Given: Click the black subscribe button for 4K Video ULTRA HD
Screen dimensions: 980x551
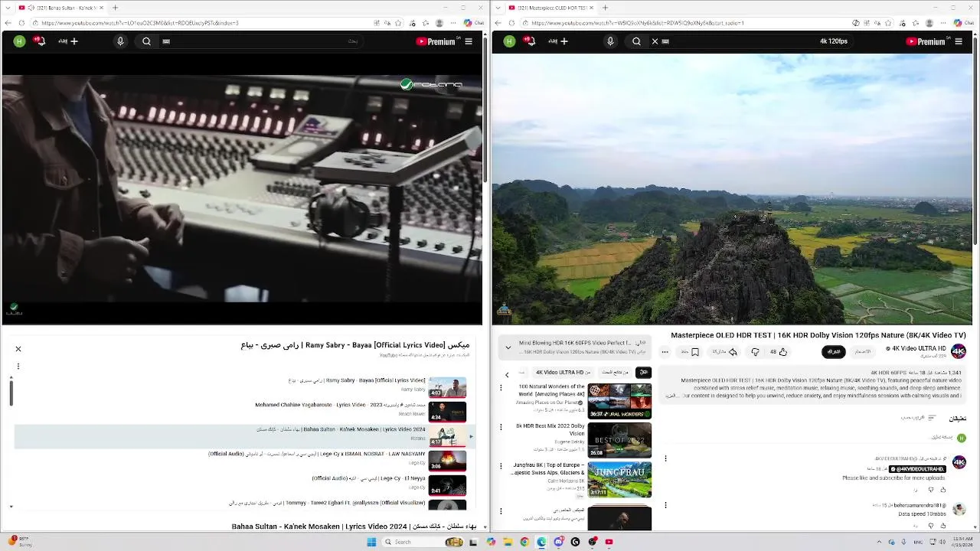Looking at the screenshot, I should click(834, 352).
